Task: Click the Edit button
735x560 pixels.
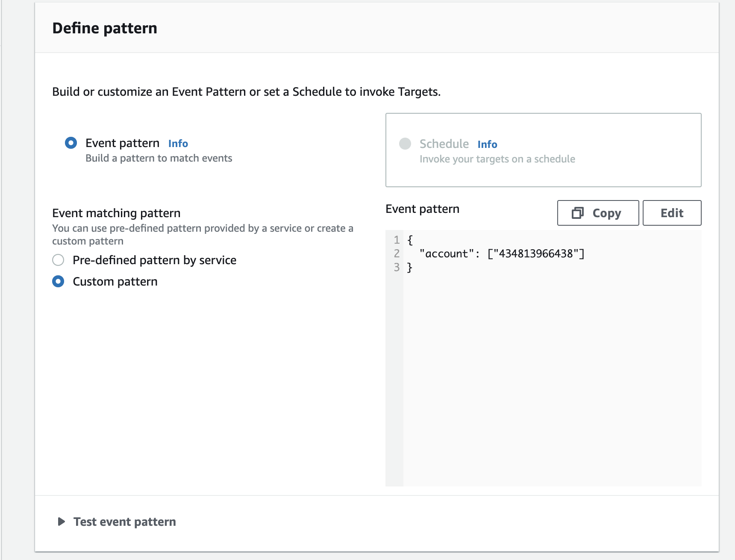Action: click(672, 212)
